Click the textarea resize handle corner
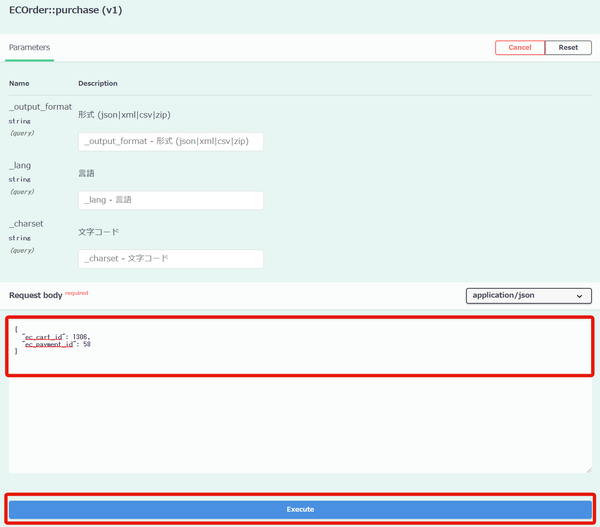600x527 pixels. point(589,470)
